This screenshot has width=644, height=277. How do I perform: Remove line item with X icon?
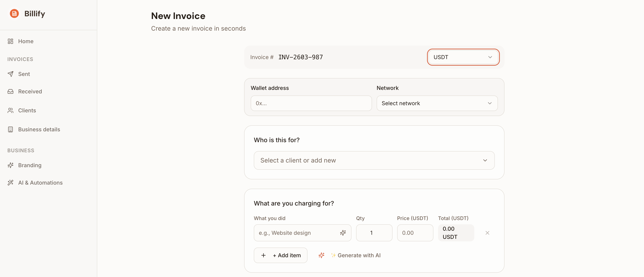point(487,233)
